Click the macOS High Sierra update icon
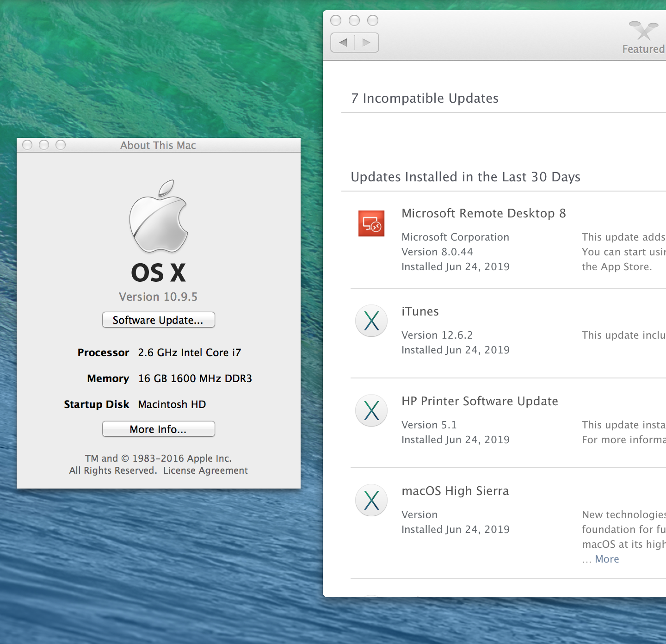 371,500
